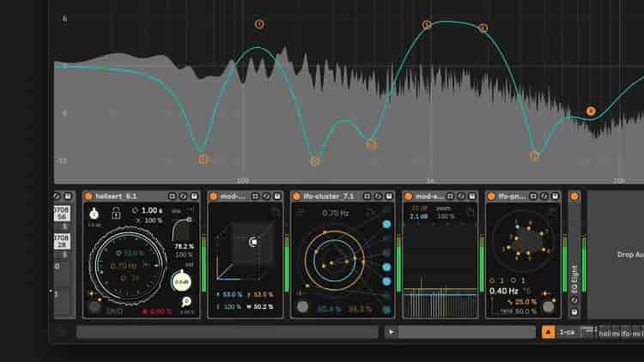Click the show/hide icon on lfo-cluster_7.1 header
The height and width of the screenshot is (362, 644).
pyautogui.click(x=367, y=196)
